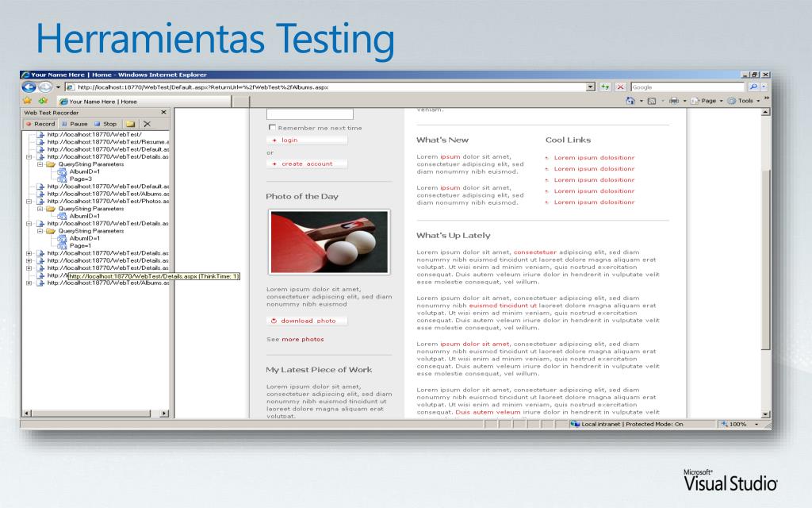Screen dimensions: 812x508
Task: Open Favorites Center star icon
Action: (x=27, y=101)
